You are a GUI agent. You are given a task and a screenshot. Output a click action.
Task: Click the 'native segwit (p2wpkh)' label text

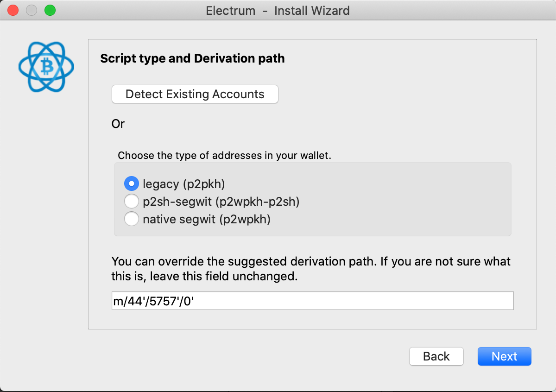pos(206,219)
